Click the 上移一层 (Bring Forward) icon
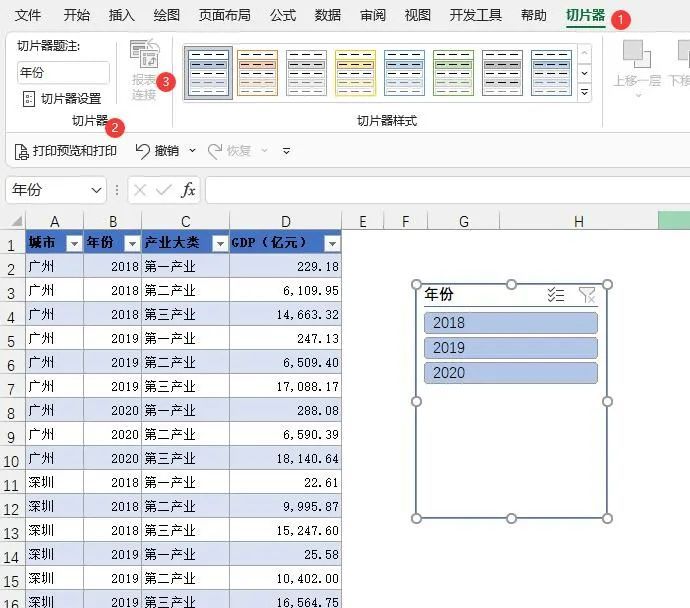Viewport: 690px width, 608px height. coord(637,57)
